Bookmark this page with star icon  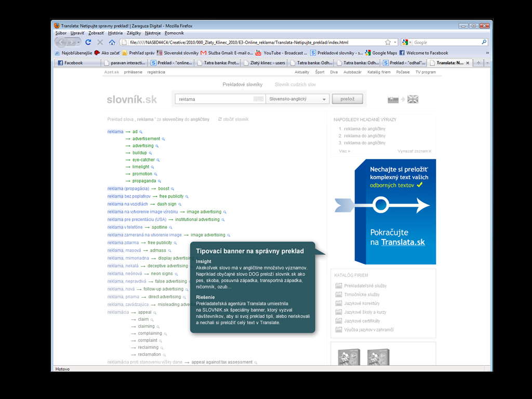pyautogui.click(x=388, y=43)
